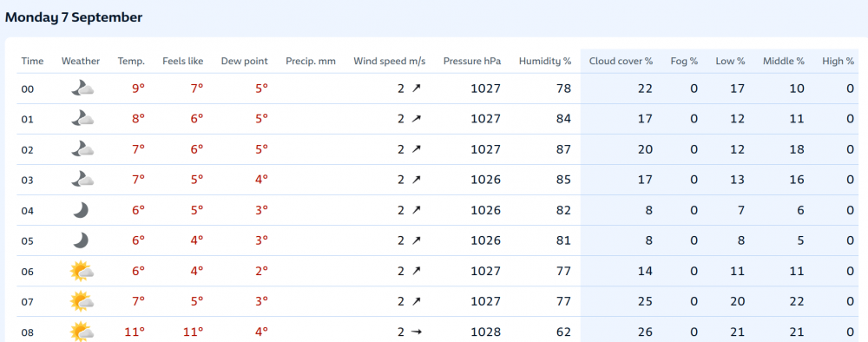Click the 7° feels like value at 00
868x342 pixels.
coord(197,88)
